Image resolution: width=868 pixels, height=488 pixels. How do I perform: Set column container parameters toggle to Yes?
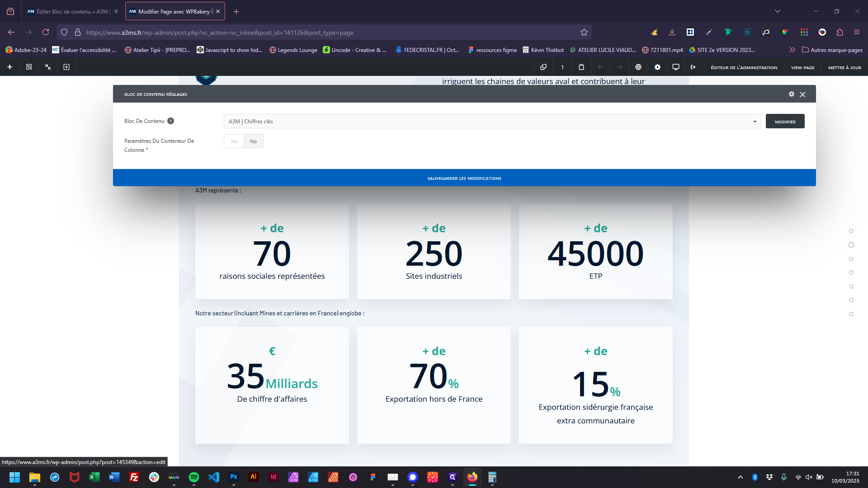234,141
